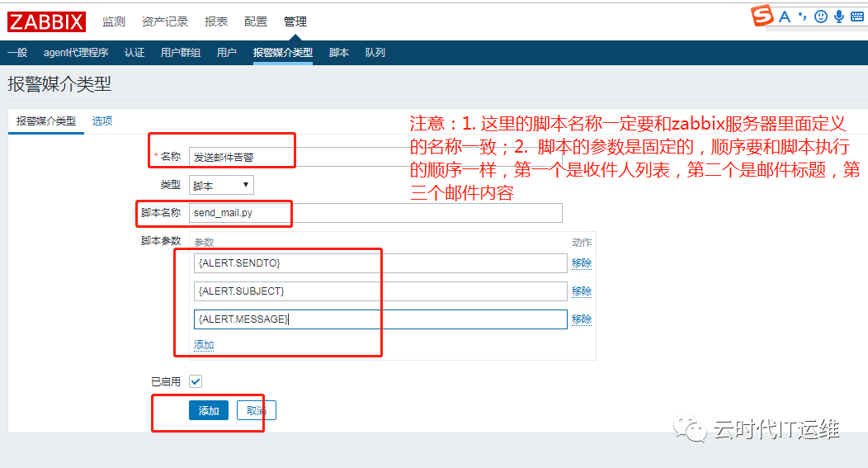Click the Sogou input method S icon
Viewport: 868px width, 468px height.
pos(762,15)
